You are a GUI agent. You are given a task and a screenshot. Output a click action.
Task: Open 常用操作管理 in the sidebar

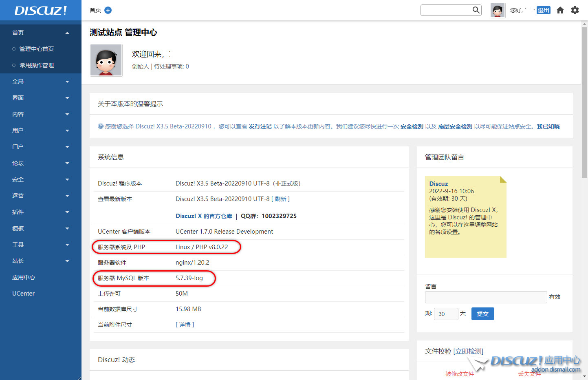point(37,65)
